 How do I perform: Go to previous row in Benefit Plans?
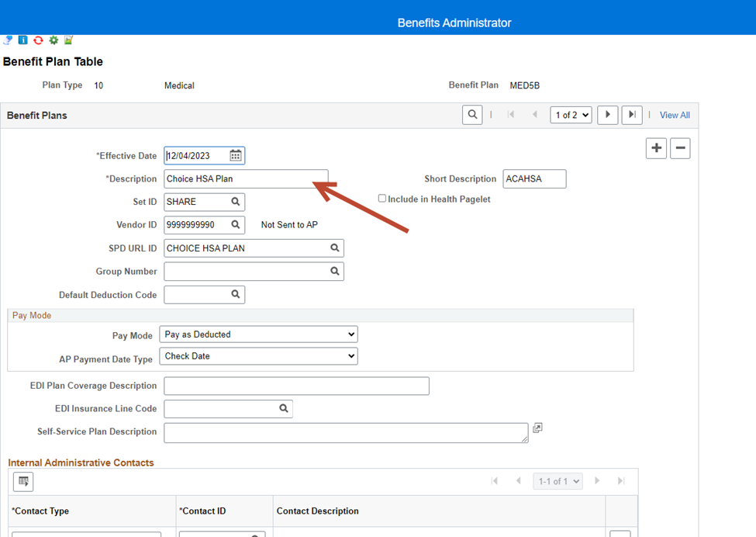point(535,115)
